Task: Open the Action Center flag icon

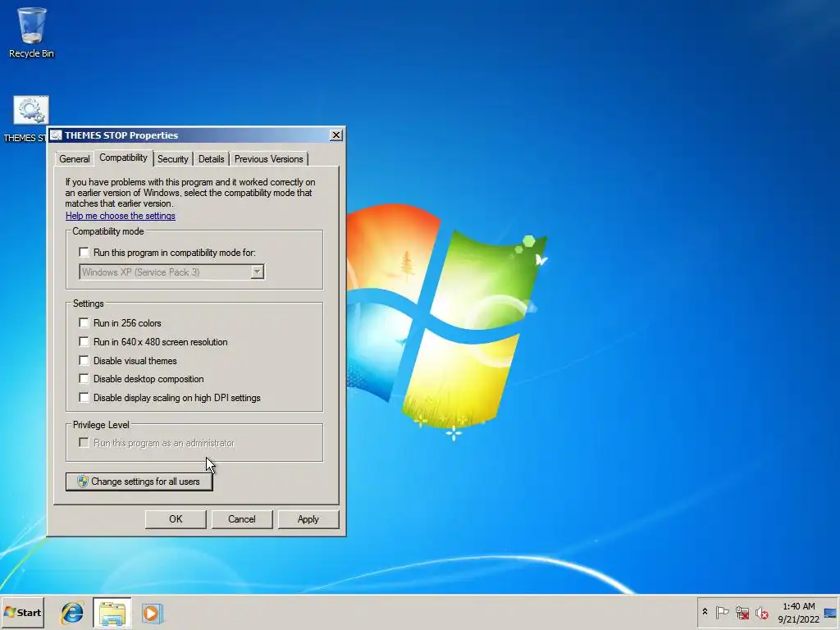Action: pyautogui.click(x=722, y=612)
